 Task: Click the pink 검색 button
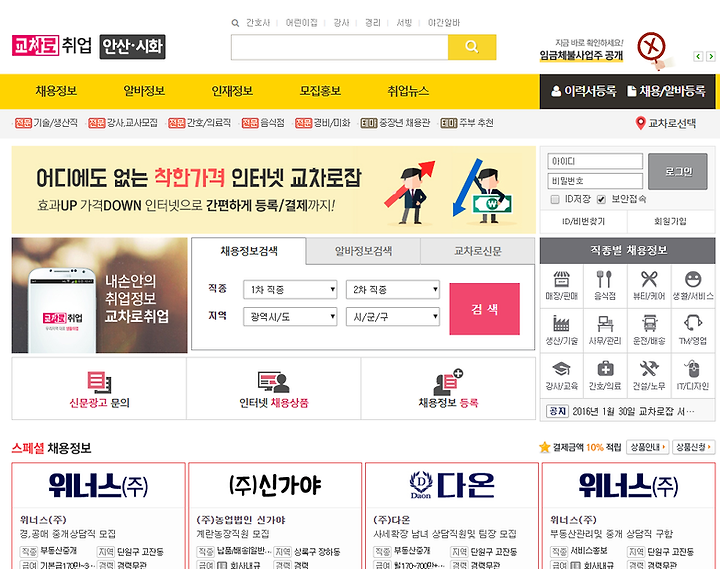click(x=484, y=309)
